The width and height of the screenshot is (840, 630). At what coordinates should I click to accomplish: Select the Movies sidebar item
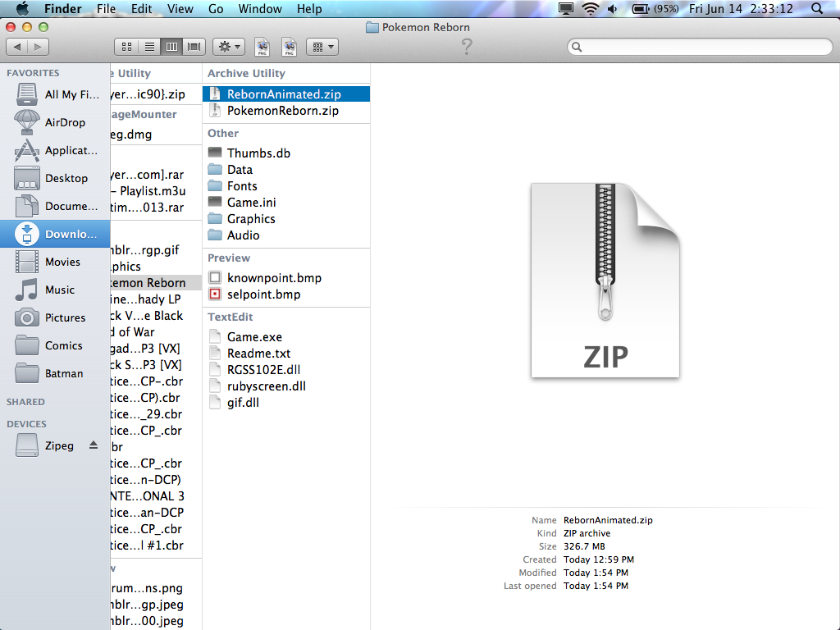coord(62,262)
